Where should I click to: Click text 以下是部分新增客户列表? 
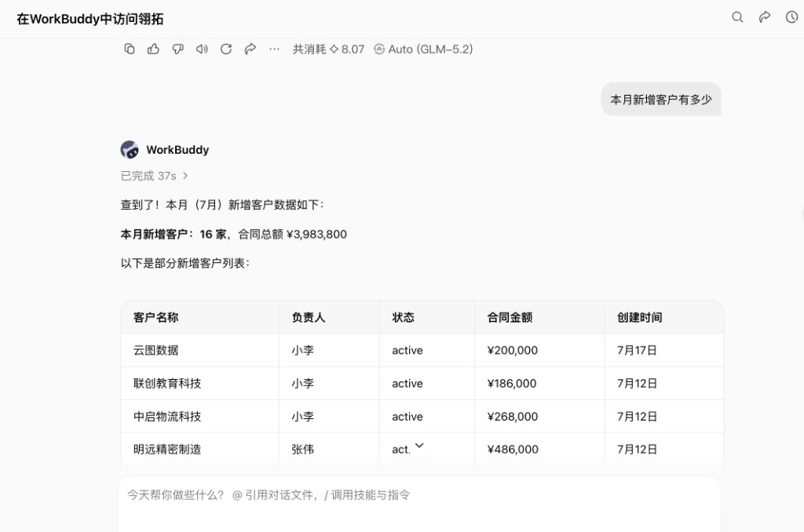pyautogui.click(x=185, y=264)
